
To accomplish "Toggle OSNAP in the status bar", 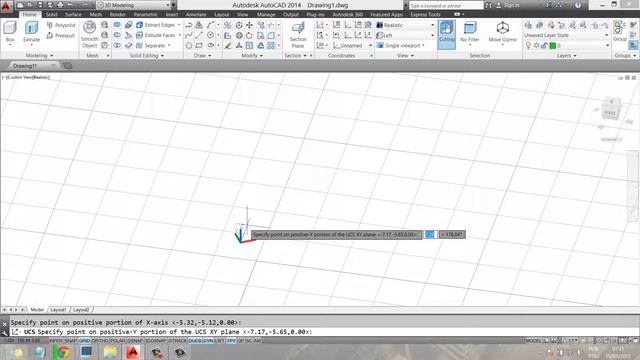I will point(135,341).
